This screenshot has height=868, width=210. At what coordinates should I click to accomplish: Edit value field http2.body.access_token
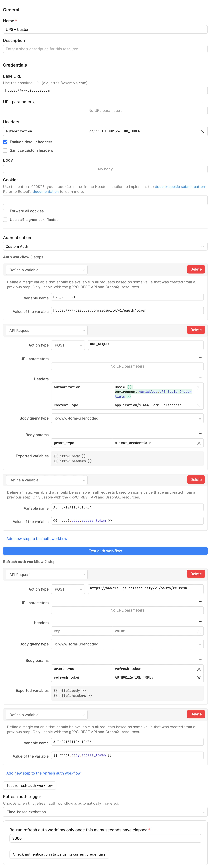click(127, 521)
